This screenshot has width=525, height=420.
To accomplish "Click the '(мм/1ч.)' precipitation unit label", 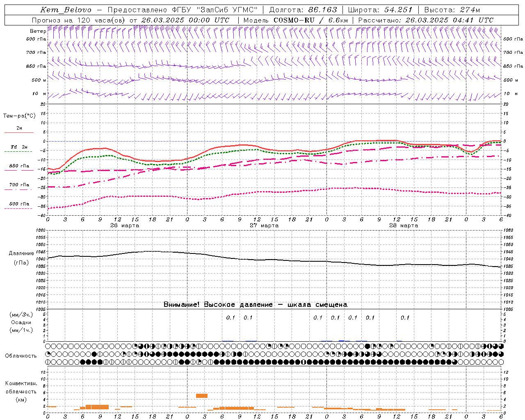I will [x=21, y=330].
